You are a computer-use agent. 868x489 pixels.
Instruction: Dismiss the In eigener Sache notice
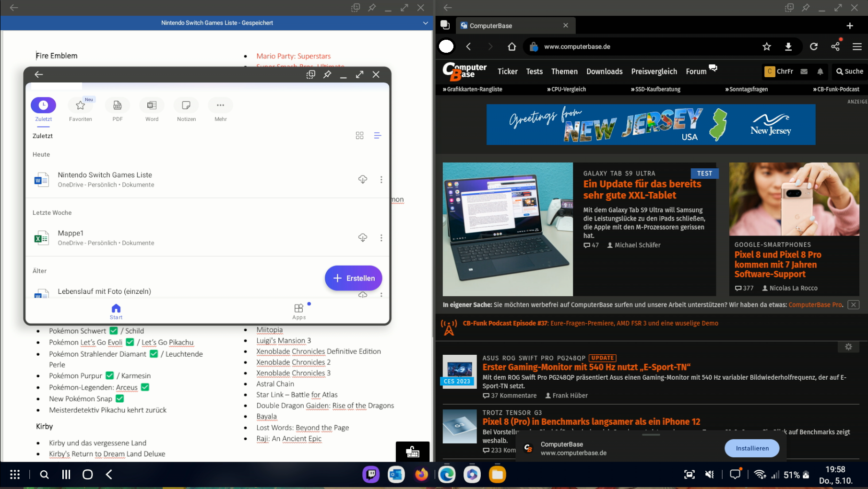[x=854, y=305]
